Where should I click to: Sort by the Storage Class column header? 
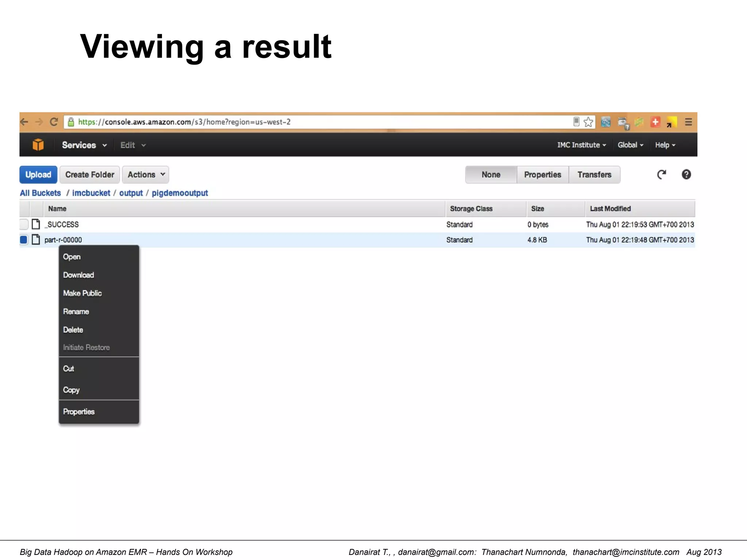click(486, 209)
